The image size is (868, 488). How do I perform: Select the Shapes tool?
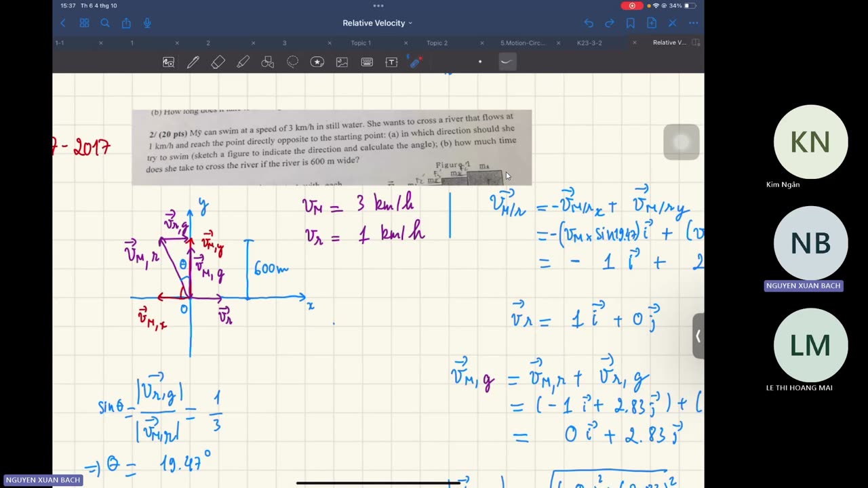(x=268, y=62)
